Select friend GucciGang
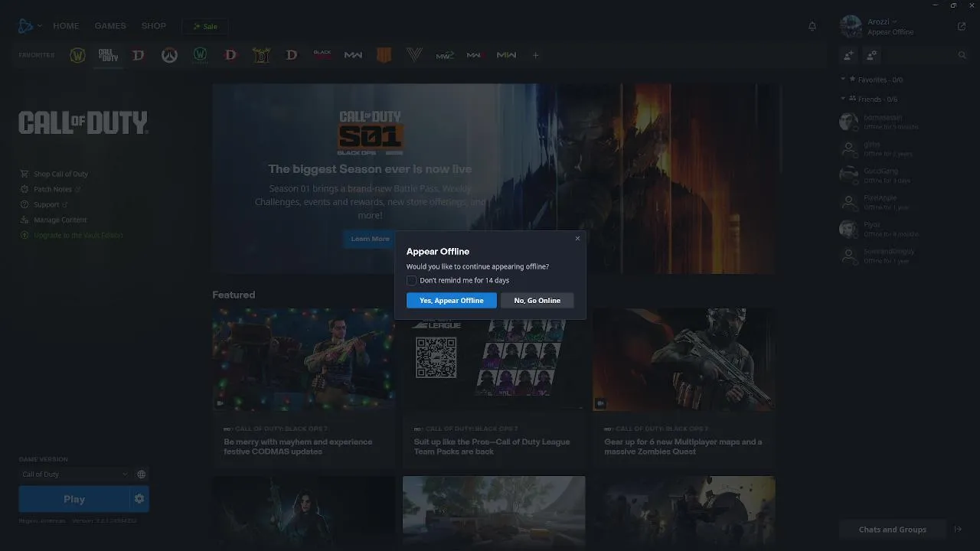Viewport: 980px width, 551px height. (x=903, y=175)
